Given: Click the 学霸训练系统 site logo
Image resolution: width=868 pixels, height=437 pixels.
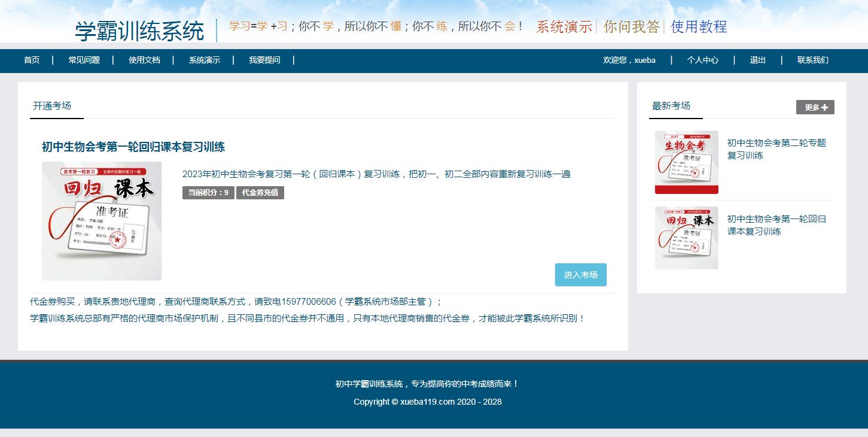Looking at the screenshot, I should (x=139, y=28).
